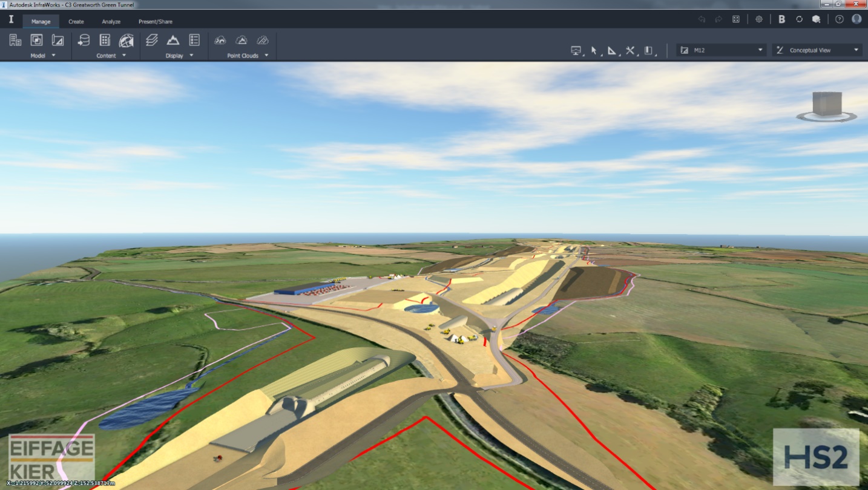Viewport: 868px width, 490px height.
Task: Open the M12 proposal dropdown
Action: [722, 50]
